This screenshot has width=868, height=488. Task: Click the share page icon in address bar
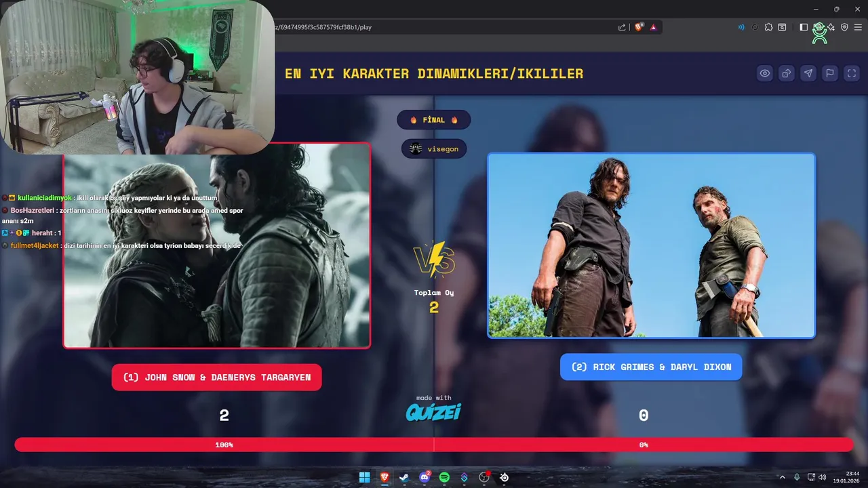[622, 27]
